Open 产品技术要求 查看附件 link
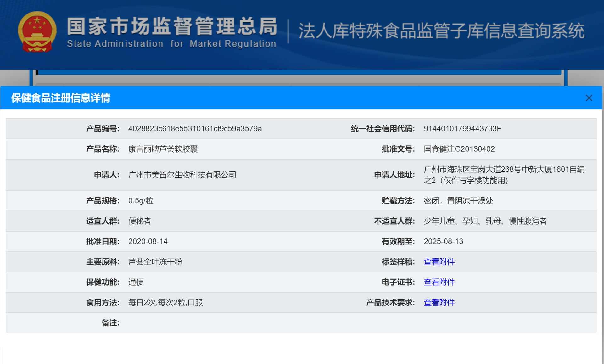This screenshot has height=364, width=604. click(439, 303)
